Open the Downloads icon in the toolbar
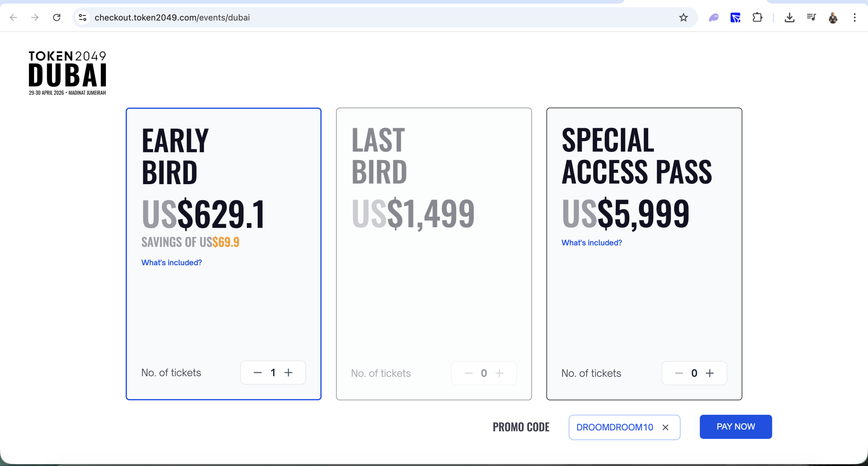The image size is (868, 466). 790,17
